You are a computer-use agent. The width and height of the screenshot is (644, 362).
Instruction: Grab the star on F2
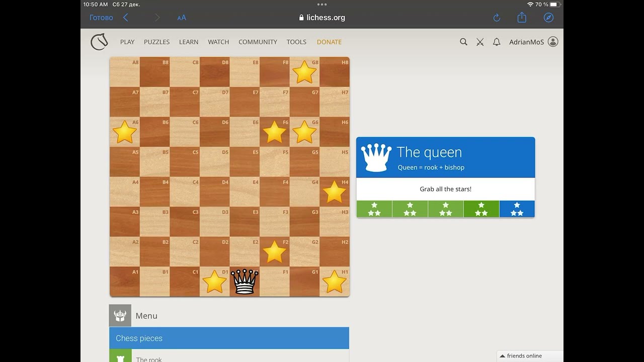pyautogui.click(x=274, y=251)
